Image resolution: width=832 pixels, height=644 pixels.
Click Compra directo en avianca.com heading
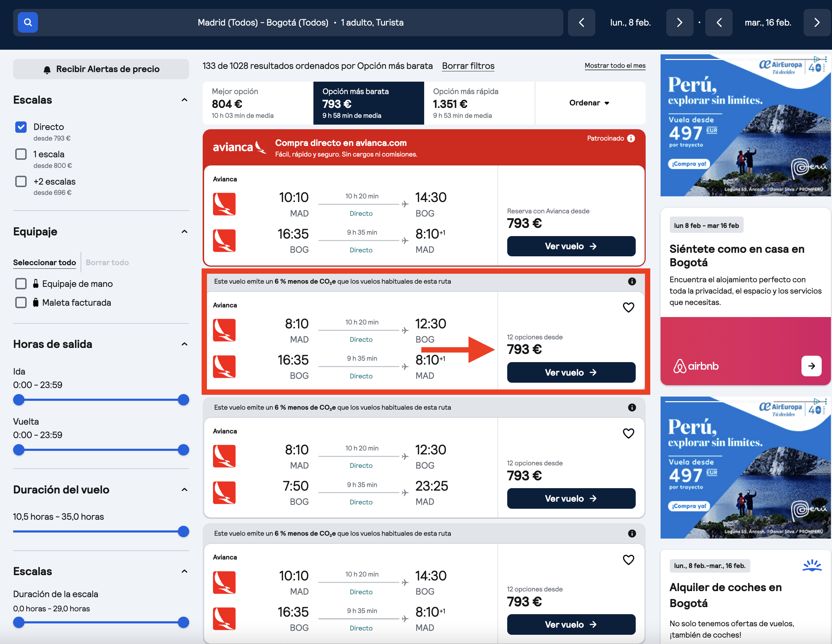click(341, 143)
